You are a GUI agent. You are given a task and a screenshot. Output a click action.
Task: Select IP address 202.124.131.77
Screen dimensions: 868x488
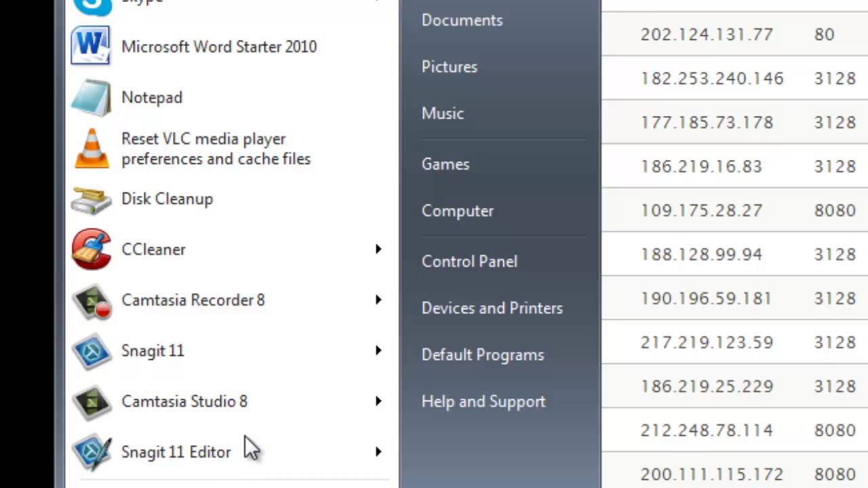(x=707, y=35)
